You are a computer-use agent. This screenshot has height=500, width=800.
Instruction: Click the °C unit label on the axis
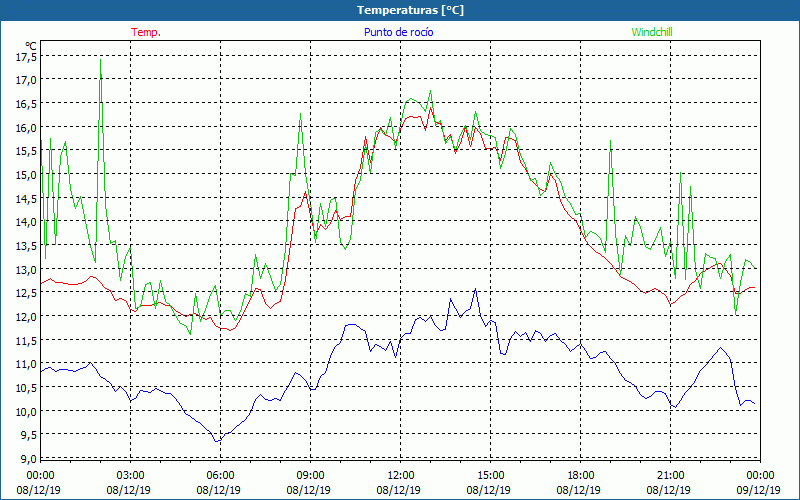click(x=31, y=46)
